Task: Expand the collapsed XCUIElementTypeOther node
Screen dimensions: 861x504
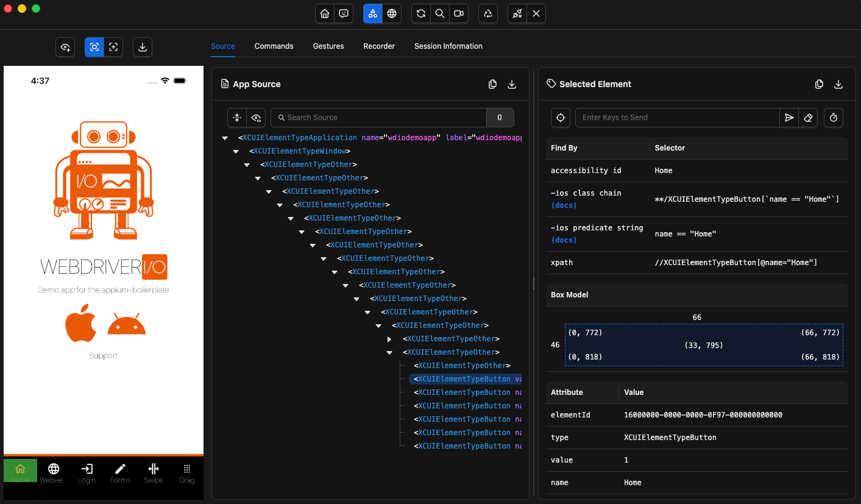Action: tap(389, 339)
